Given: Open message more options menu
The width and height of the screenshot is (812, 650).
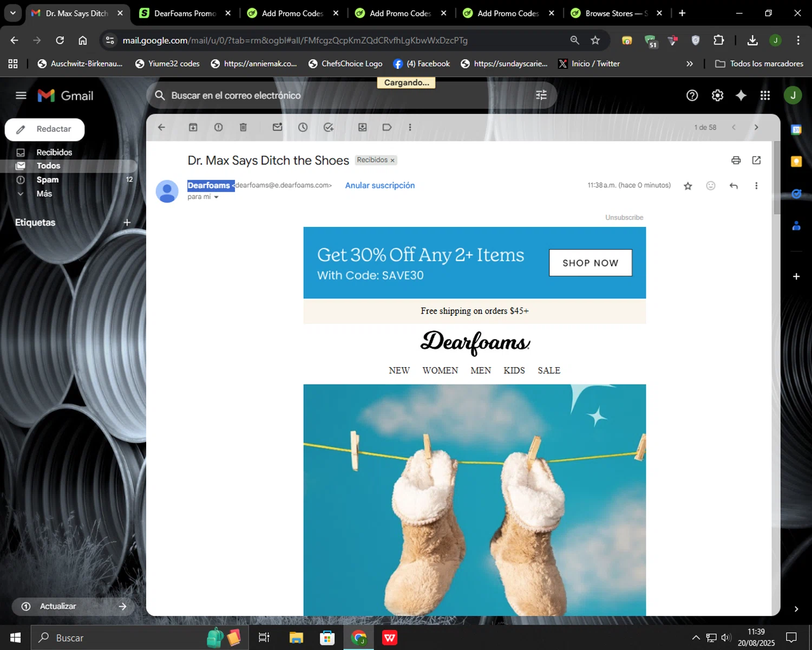Looking at the screenshot, I should (756, 186).
